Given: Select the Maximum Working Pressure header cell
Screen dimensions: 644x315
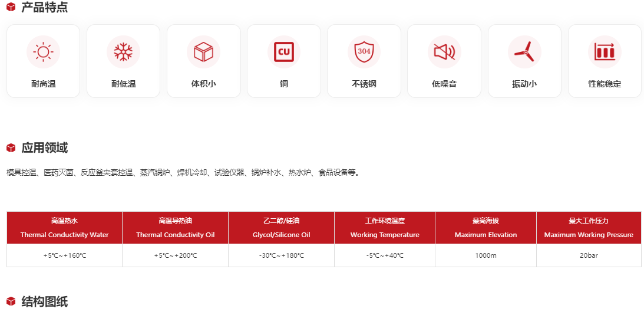Looking at the screenshot, I should (x=588, y=228).
